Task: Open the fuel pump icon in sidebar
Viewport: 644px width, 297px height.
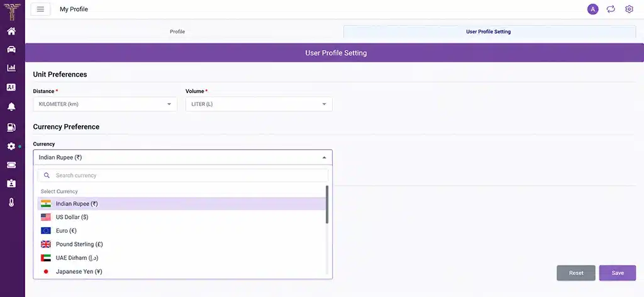Action: click(11, 127)
